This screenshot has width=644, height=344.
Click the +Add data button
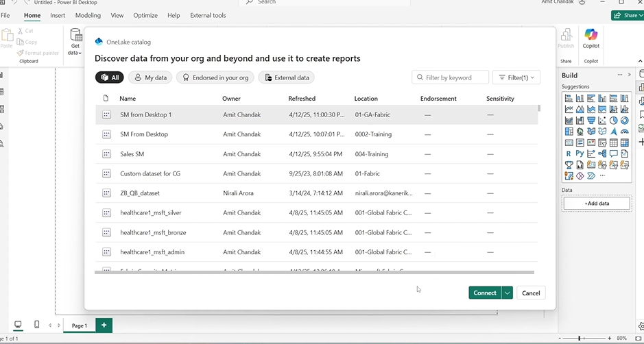(597, 204)
